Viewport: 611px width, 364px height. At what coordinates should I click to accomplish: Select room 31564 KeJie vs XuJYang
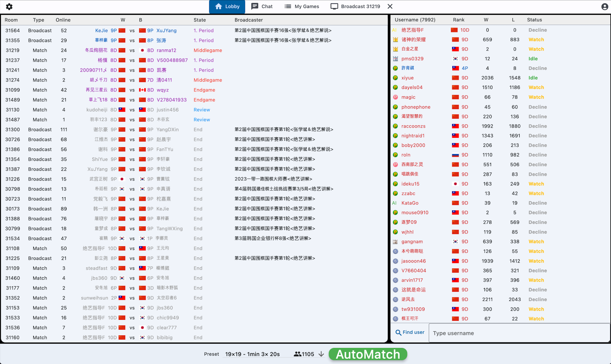[194, 31]
